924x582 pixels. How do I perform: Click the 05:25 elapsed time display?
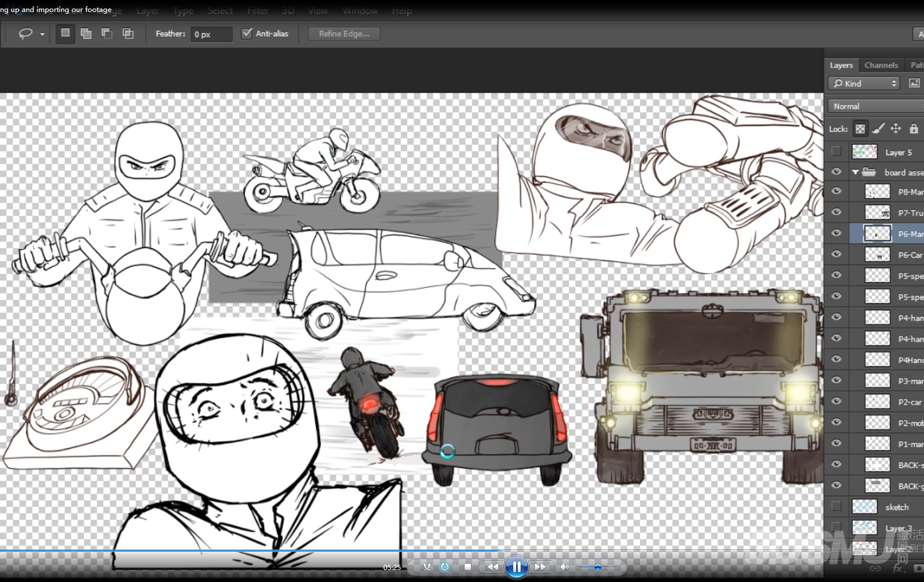coord(392,568)
